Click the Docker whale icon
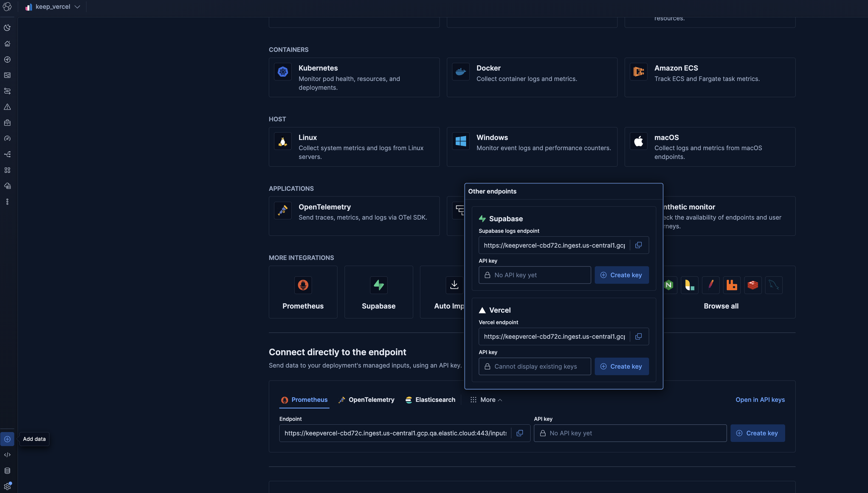The height and width of the screenshot is (493, 868). pos(461,72)
